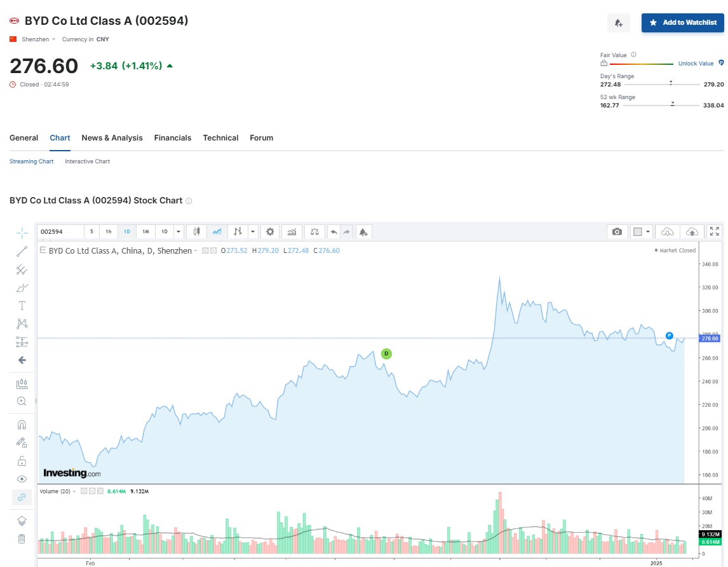Open the Technical tab
Screen dimensions: 728x567
tap(220, 137)
